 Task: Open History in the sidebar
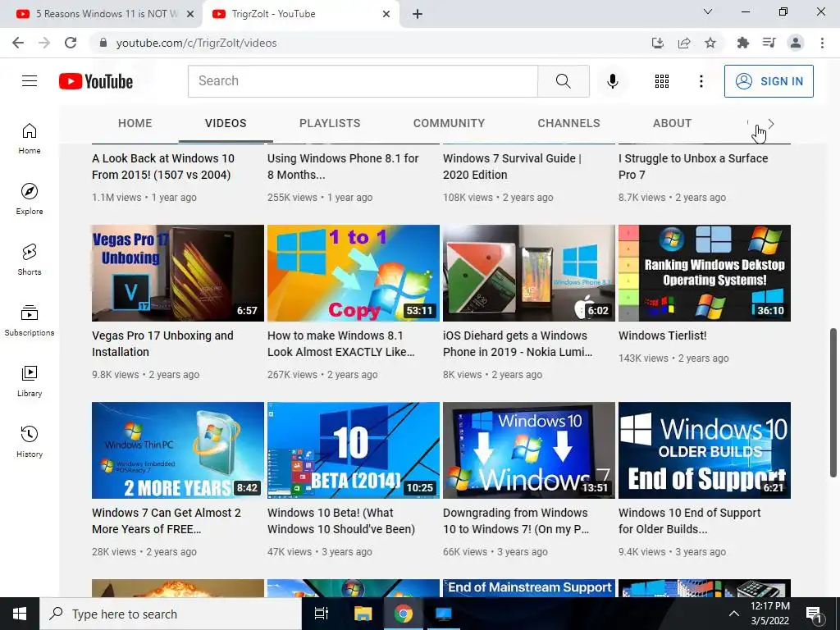30,441
